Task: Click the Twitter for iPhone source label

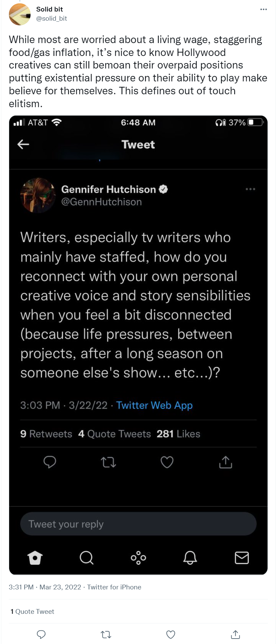Action: tap(114, 587)
